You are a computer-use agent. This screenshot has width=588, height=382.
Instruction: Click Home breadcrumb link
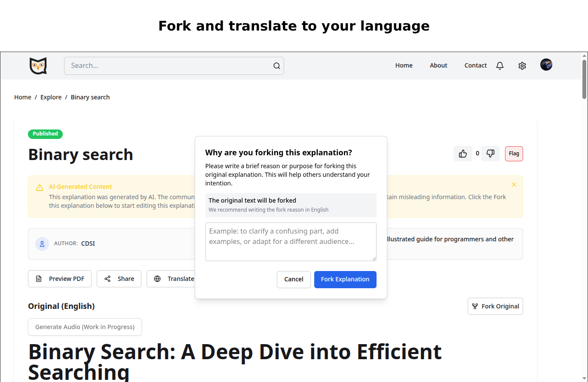point(23,97)
